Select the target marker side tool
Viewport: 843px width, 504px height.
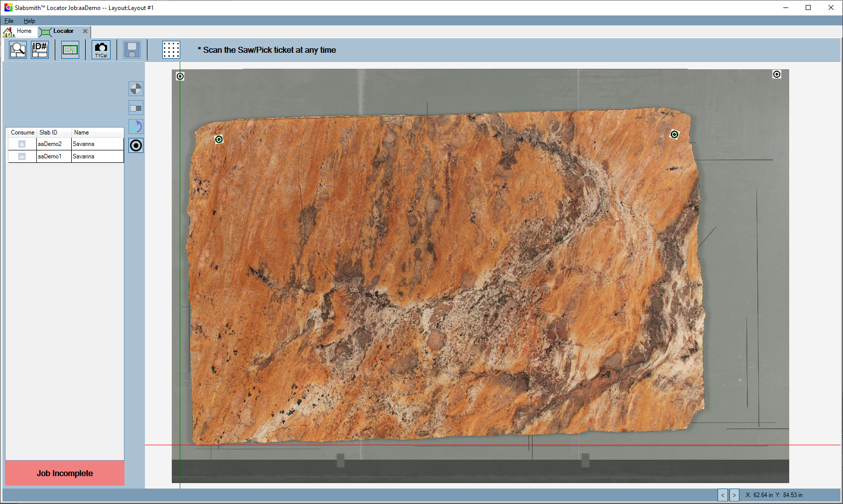click(136, 145)
